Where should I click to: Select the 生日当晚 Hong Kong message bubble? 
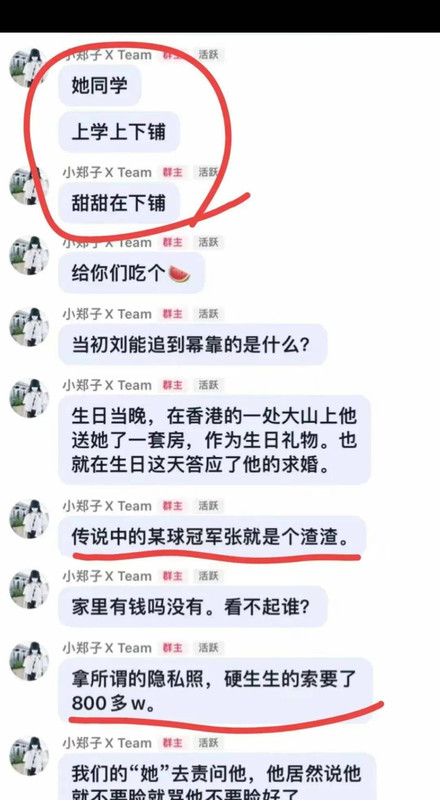click(214, 440)
